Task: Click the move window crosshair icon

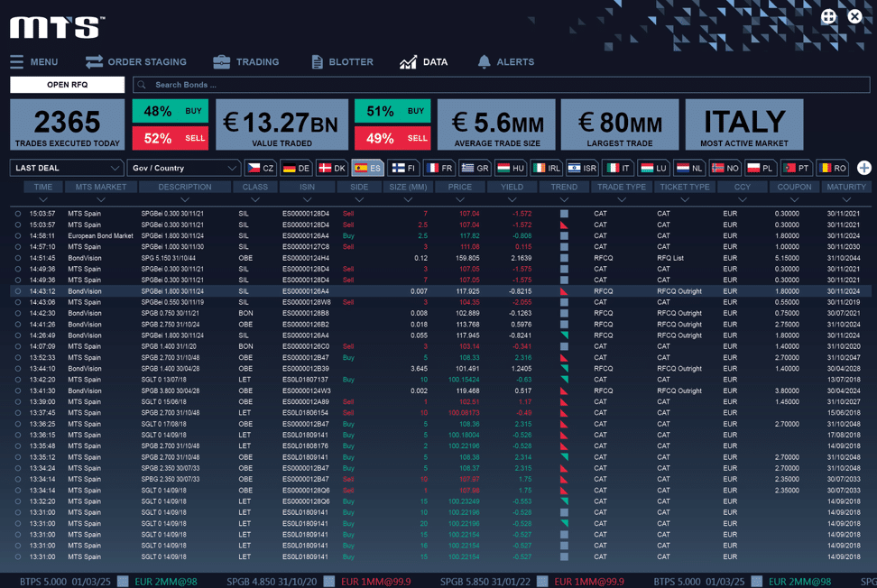Action: [x=828, y=16]
